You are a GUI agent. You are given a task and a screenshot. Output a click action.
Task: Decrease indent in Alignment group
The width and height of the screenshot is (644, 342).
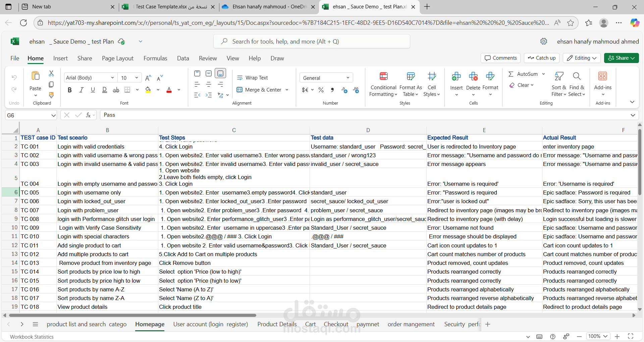click(x=197, y=95)
